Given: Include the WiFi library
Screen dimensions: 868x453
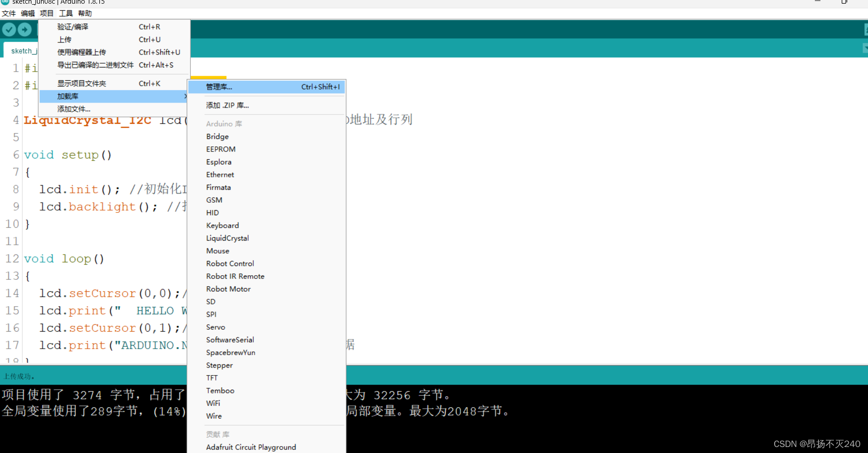Looking at the screenshot, I should click(267, 403).
